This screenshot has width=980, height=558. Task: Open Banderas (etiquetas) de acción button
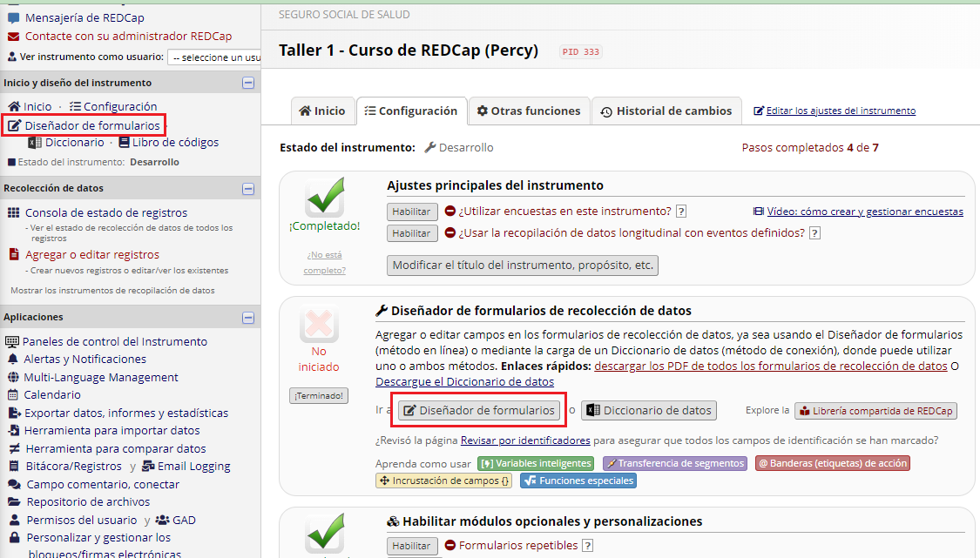833,463
